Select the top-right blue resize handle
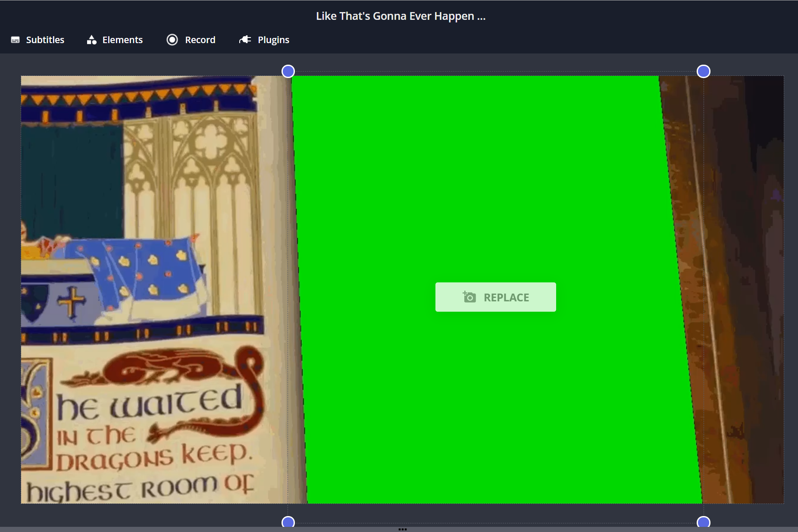 [x=703, y=71]
